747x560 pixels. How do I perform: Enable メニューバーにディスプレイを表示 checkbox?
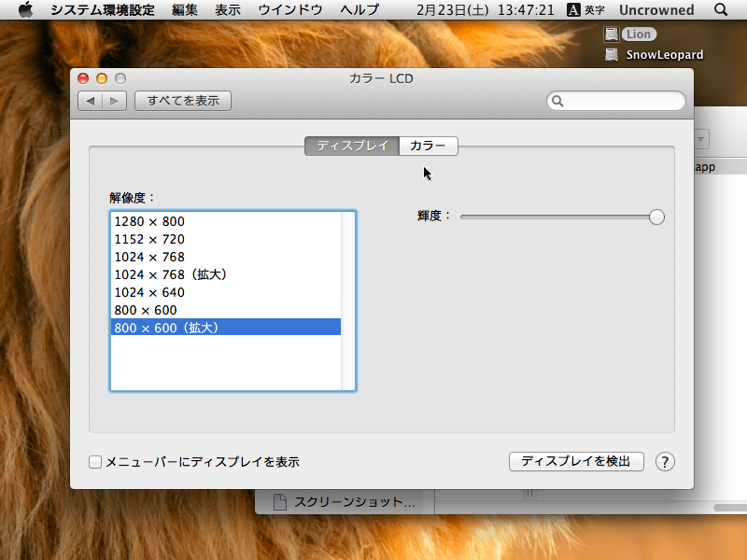tap(95, 462)
